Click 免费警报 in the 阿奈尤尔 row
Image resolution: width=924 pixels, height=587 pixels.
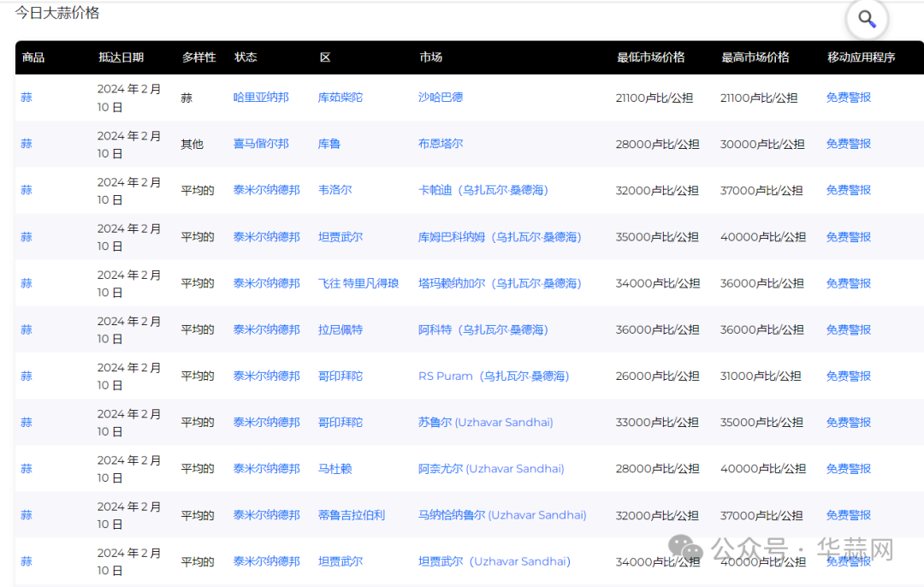click(848, 469)
